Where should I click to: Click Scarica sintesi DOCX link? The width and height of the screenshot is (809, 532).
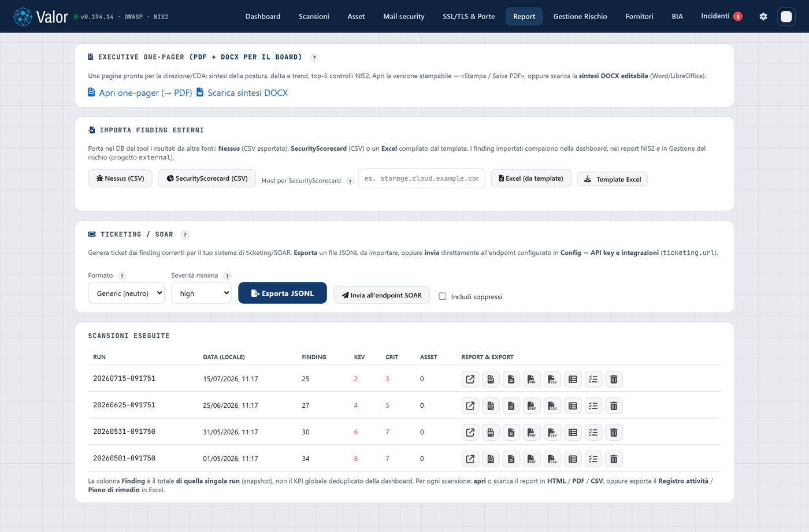point(242,93)
